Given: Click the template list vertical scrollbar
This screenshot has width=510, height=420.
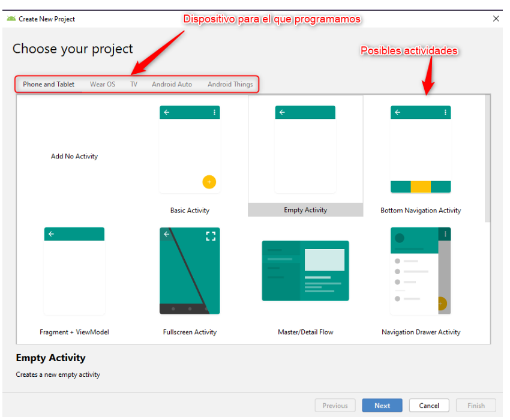Looking at the screenshot, I should tap(487, 159).
